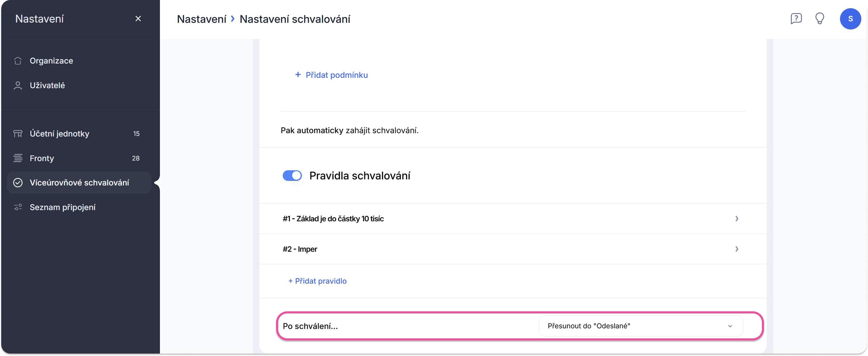Image resolution: width=868 pixels, height=356 pixels.
Task: Open rule #1 Základ je do částky 10 tisíc
Action: click(333, 219)
